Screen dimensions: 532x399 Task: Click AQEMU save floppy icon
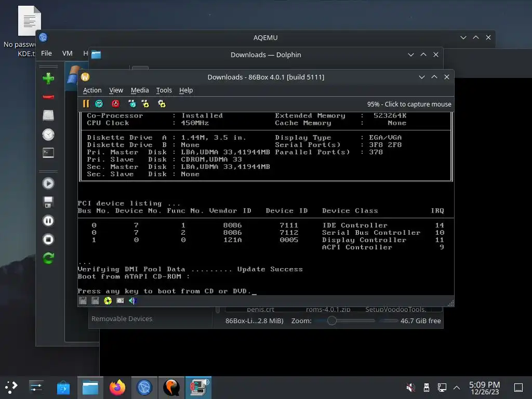(48, 202)
